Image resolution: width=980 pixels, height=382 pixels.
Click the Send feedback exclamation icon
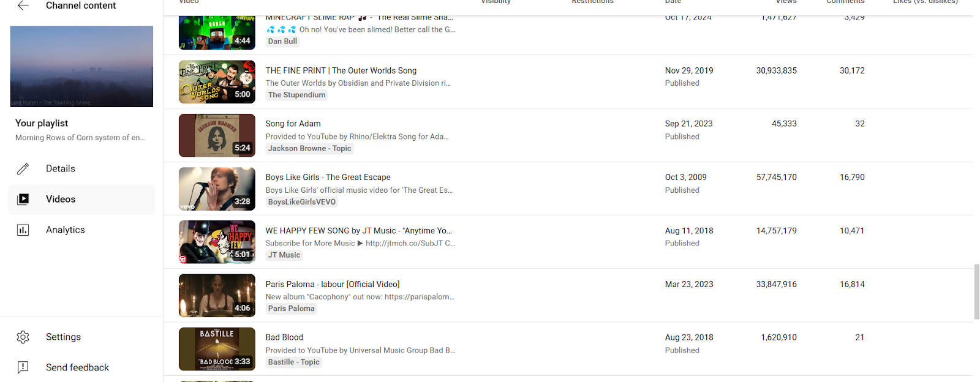tap(23, 367)
